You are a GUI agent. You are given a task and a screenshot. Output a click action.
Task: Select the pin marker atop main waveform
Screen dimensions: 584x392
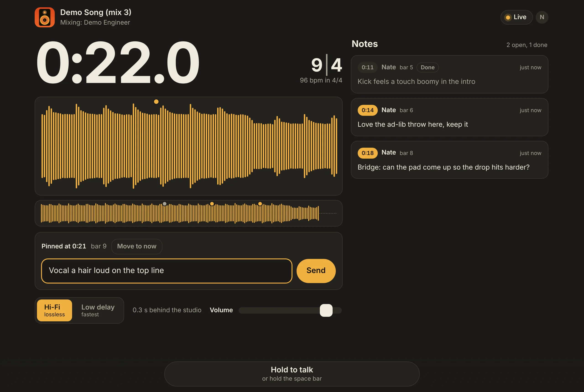[156, 101]
